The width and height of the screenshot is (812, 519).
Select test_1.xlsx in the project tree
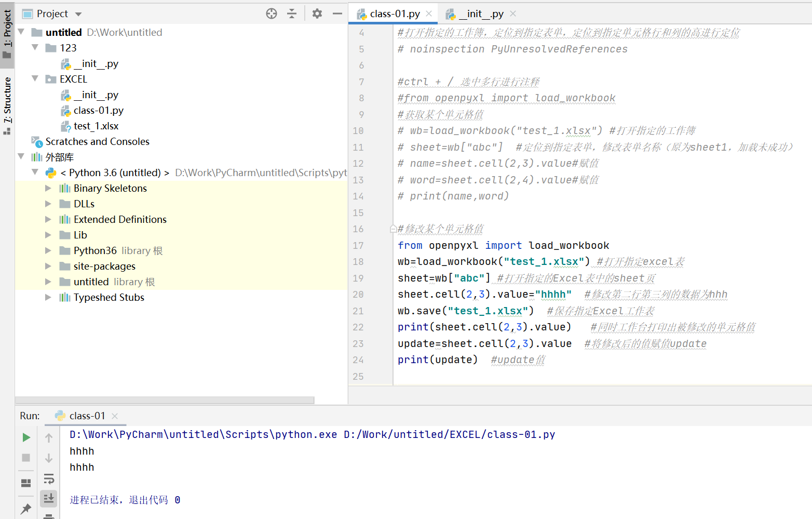tap(96, 126)
